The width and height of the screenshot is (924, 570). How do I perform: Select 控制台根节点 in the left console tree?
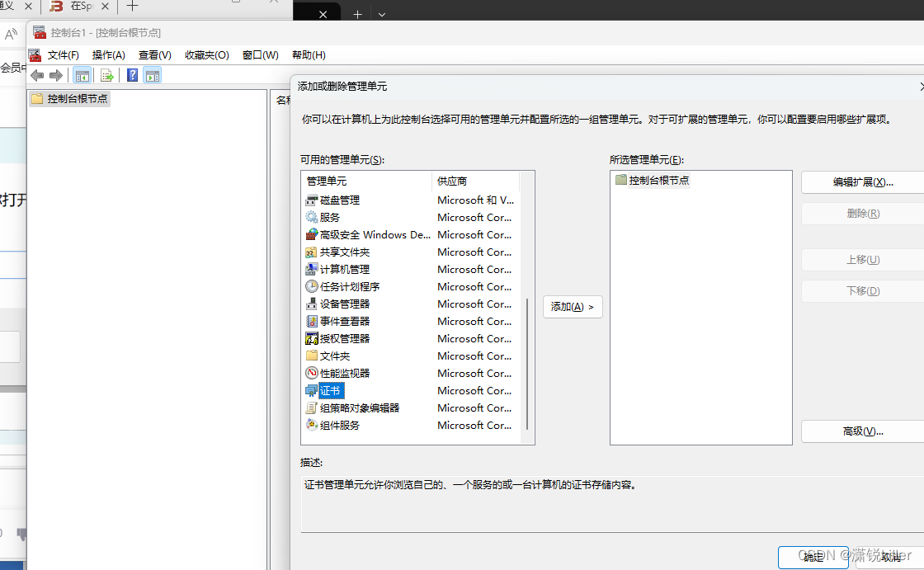78,98
